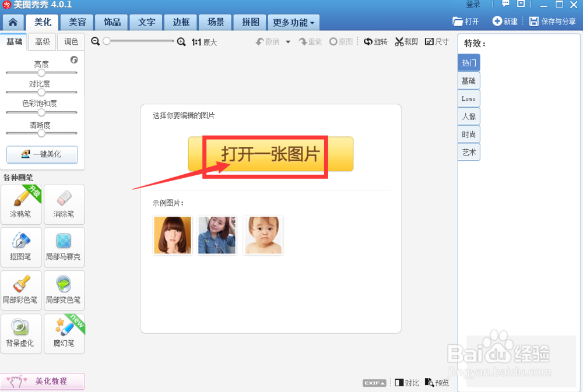Open the 抠图笔 cutout pen tool
Screen dimensions: 583x392
point(21,248)
